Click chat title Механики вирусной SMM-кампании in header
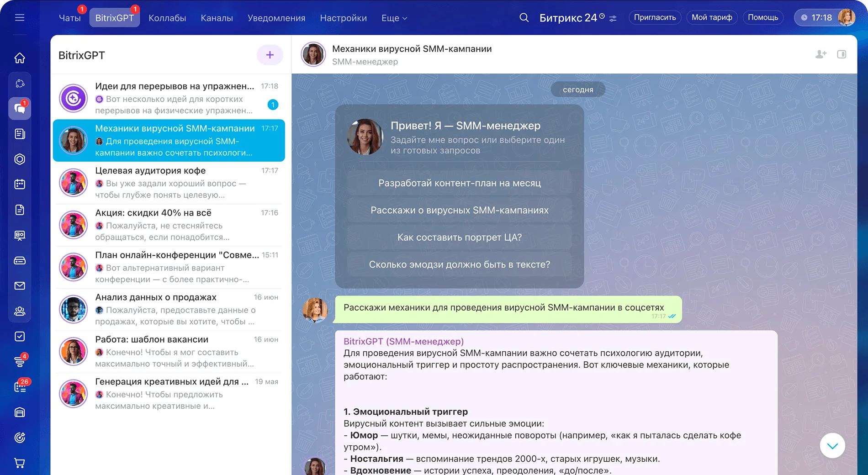Screen dimensions: 868x475 pos(412,49)
